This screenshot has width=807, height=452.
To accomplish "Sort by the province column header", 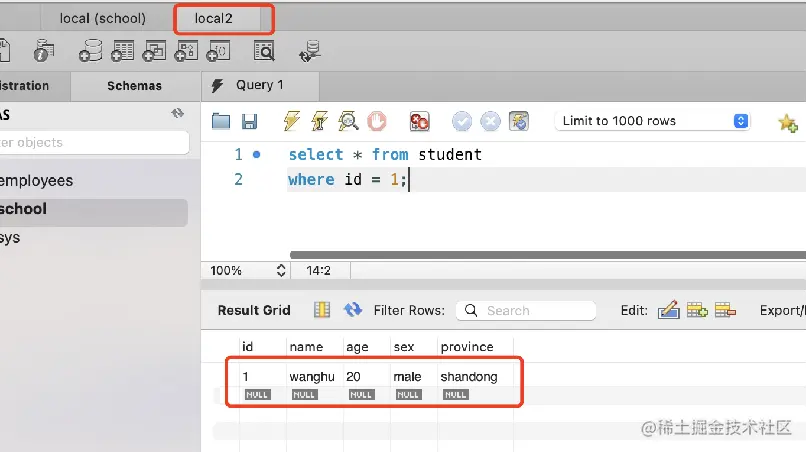I will pos(475,347).
